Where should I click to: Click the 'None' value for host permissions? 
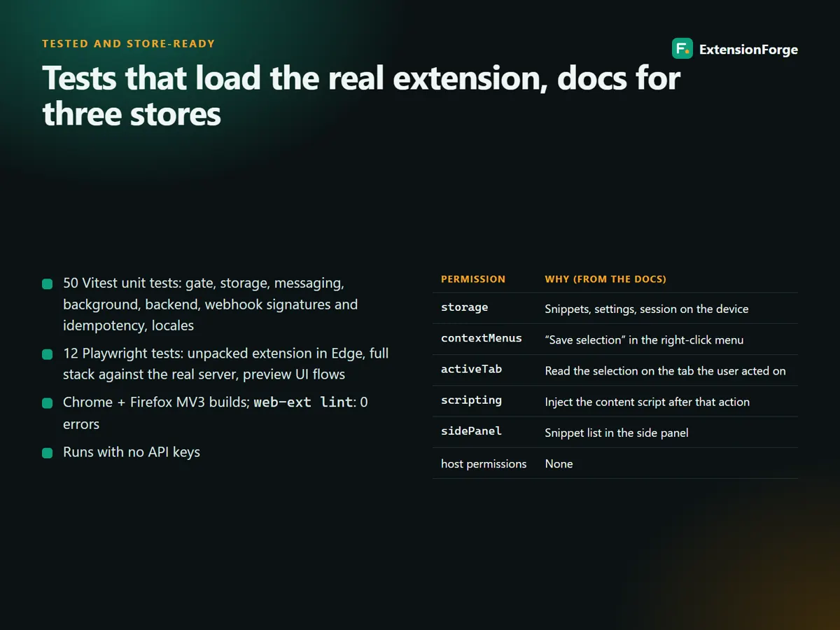(x=559, y=463)
